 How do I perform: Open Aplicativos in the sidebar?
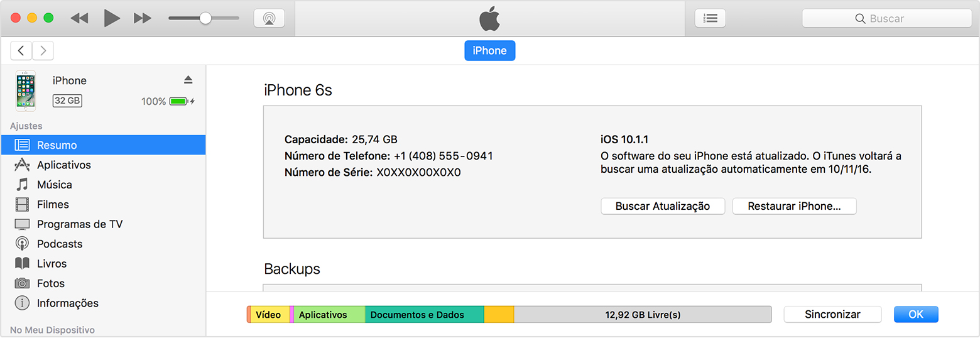(63, 165)
